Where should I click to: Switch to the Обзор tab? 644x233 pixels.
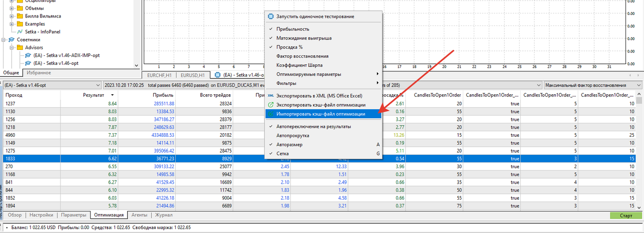14,215
